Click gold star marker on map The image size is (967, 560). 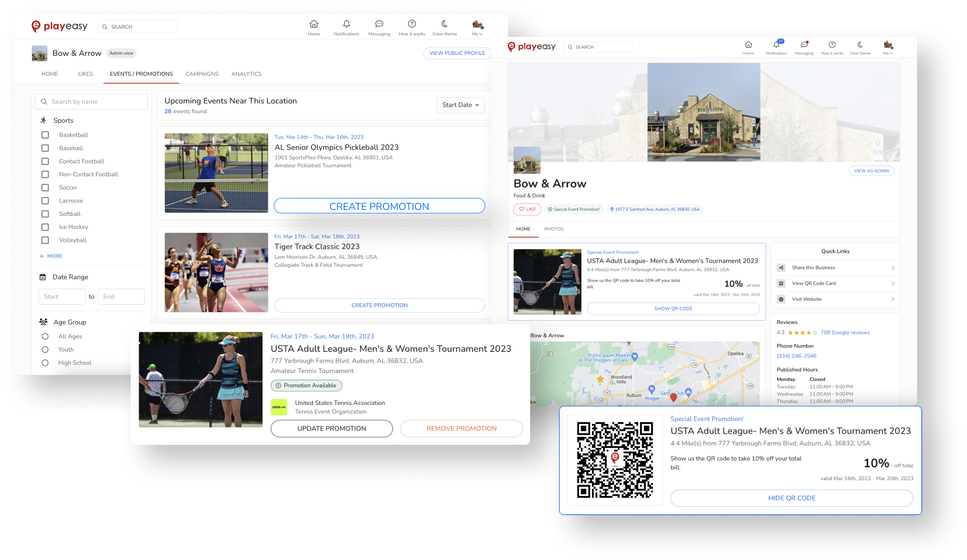click(600, 379)
